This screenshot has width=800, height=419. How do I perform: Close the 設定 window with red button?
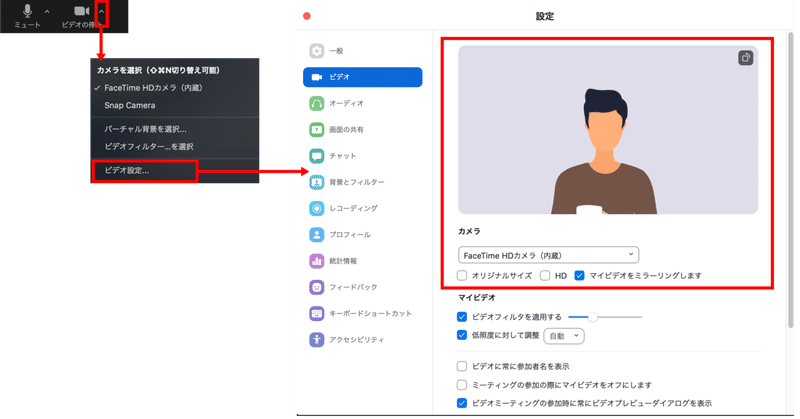tap(307, 16)
